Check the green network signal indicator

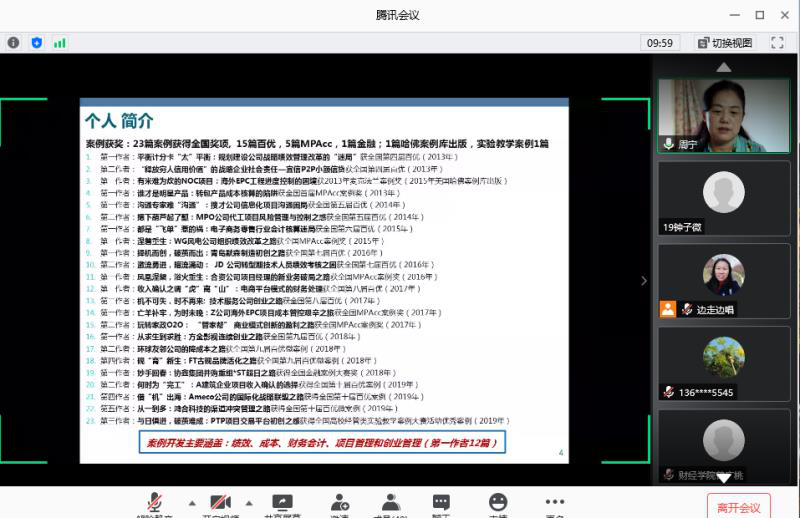point(60,43)
